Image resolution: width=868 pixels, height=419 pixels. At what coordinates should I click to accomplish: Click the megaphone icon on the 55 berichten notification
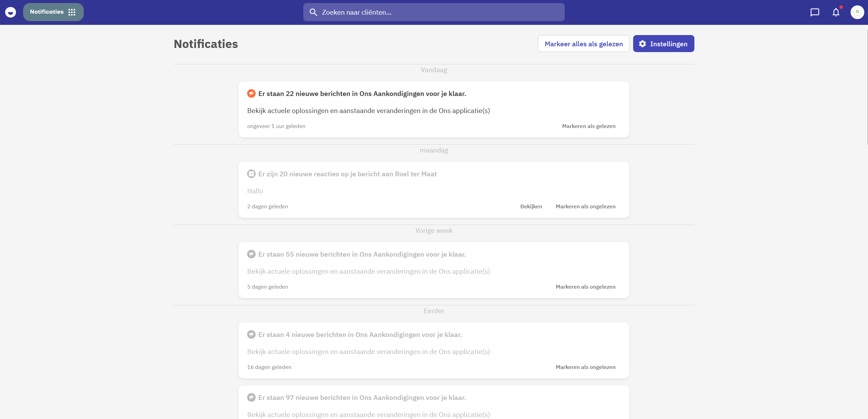click(251, 254)
